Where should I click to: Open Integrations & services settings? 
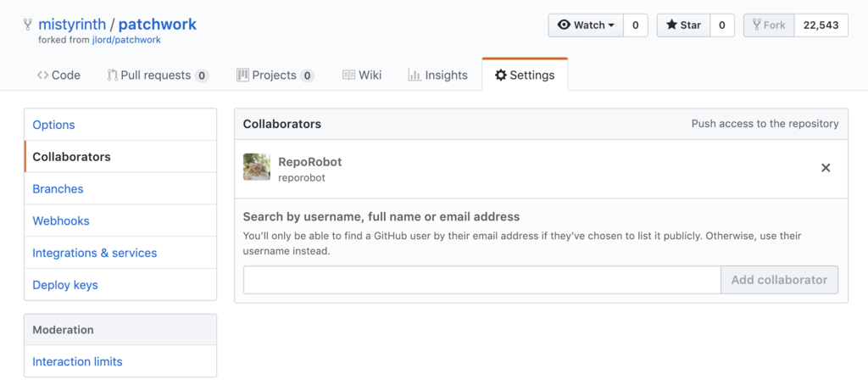[94, 253]
